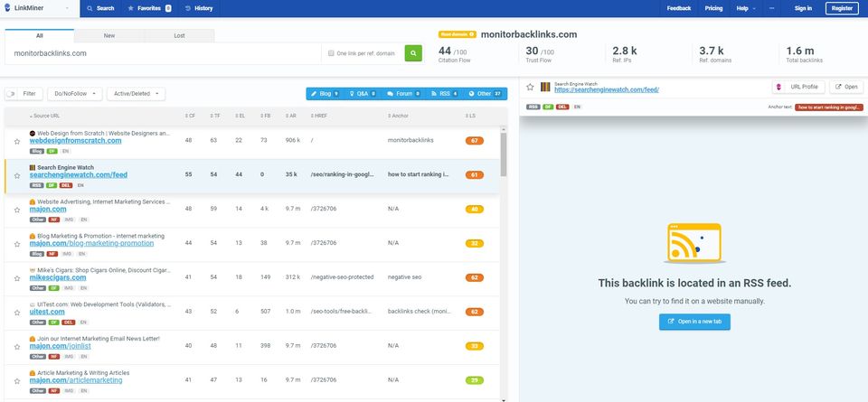The width and height of the screenshot is (868, 402).
Task: Open Favorites in the top bar
Action: 149,8
